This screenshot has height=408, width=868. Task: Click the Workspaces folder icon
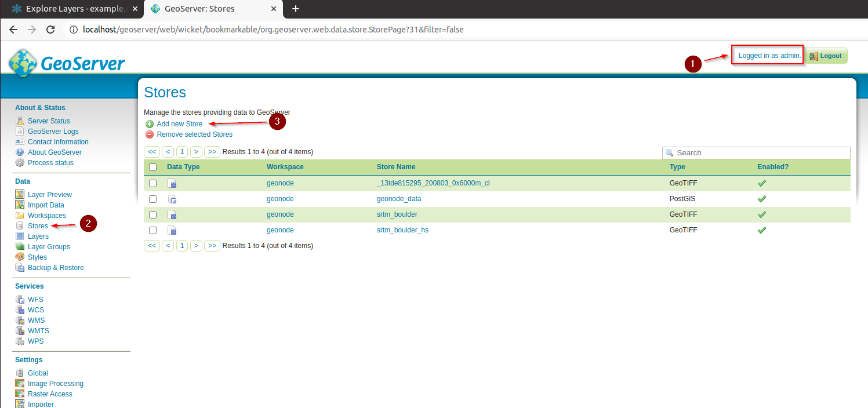20,216
